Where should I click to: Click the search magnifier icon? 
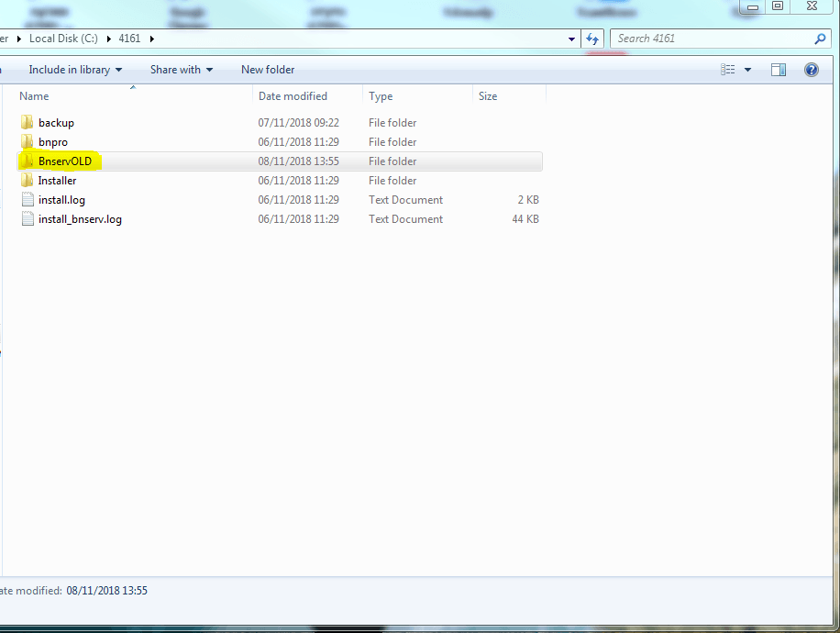tap(820, 39)
